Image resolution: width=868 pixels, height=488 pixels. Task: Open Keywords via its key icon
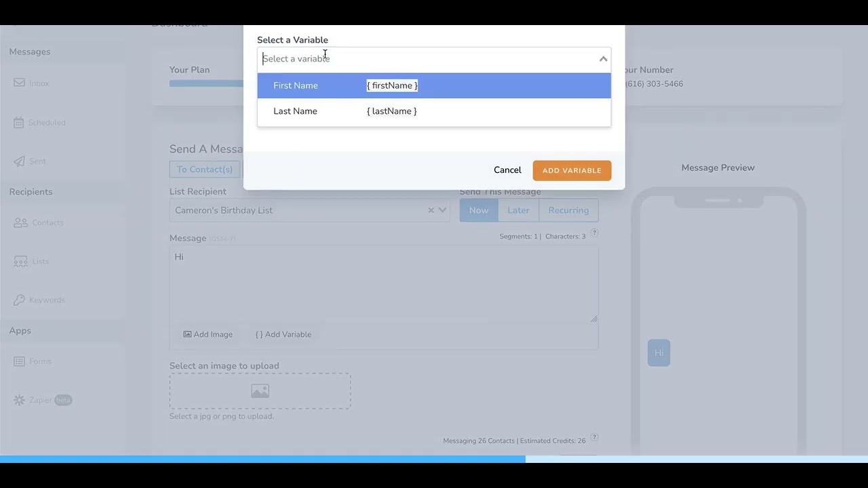[19, 300]
